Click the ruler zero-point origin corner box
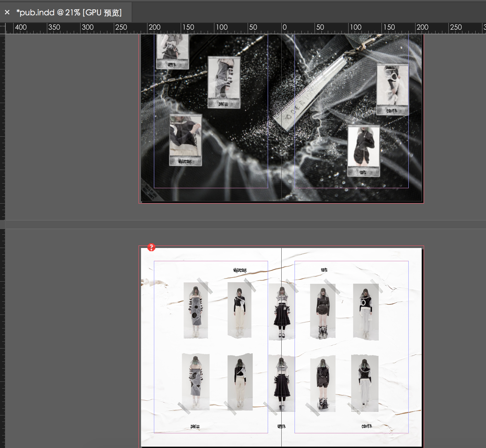 tap(3, 28)
